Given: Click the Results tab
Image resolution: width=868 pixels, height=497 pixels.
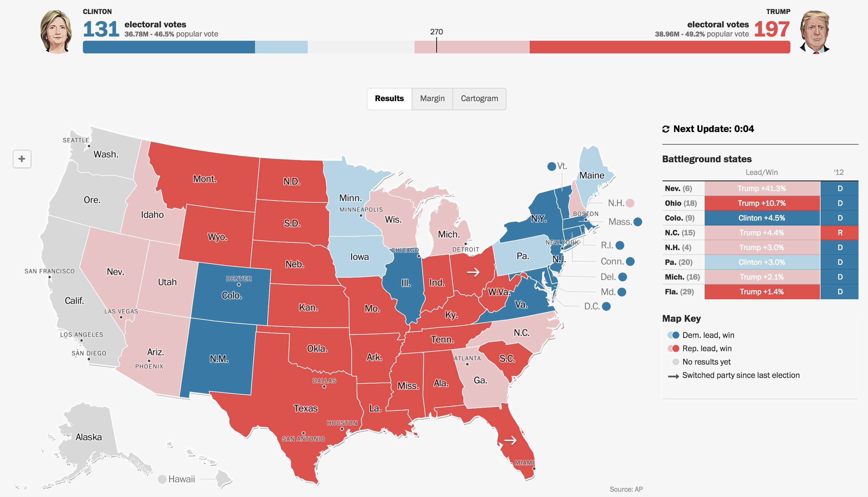Looking at the screenshot, I should click(x=388, y=98).
